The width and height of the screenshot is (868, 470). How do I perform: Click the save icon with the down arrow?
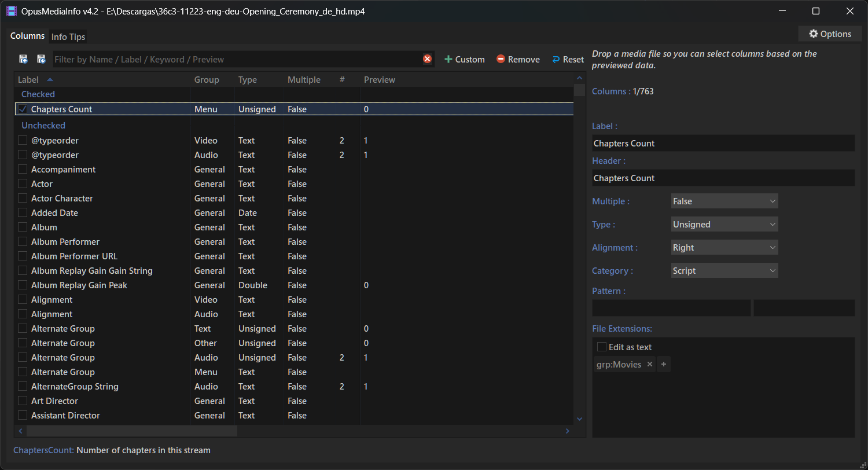41,59
